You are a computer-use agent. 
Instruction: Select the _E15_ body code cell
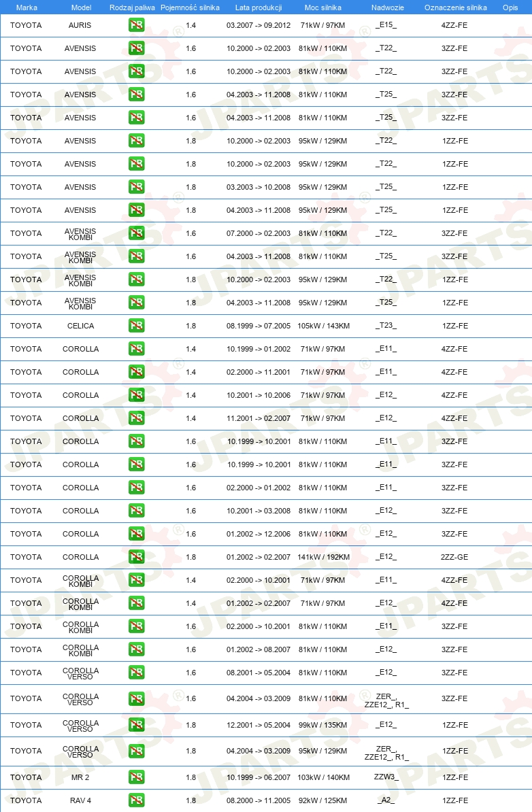tap(386, 25)
